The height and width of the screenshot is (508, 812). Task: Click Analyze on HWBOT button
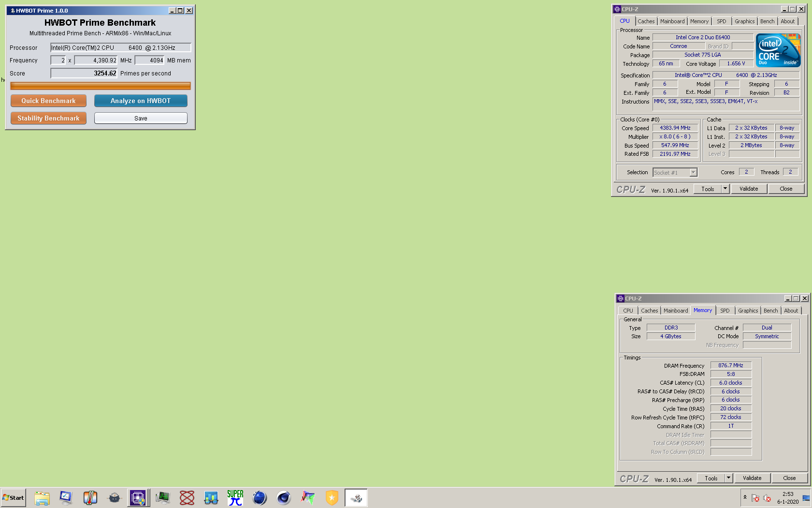pos(141,101)
